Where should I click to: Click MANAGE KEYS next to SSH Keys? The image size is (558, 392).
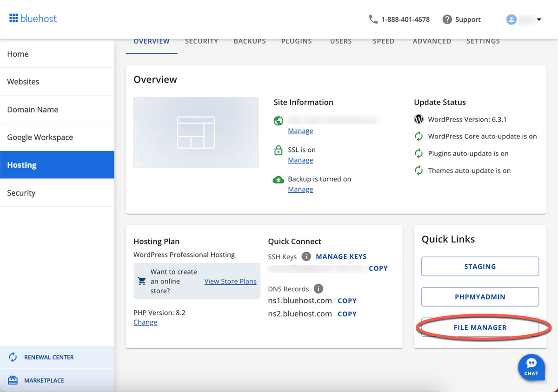coord(341,256)
